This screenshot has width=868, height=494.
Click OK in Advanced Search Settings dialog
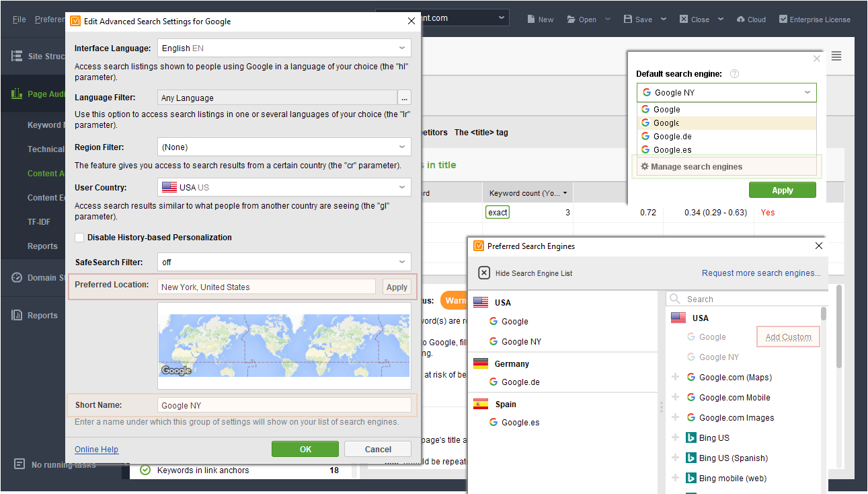[305, 449]
